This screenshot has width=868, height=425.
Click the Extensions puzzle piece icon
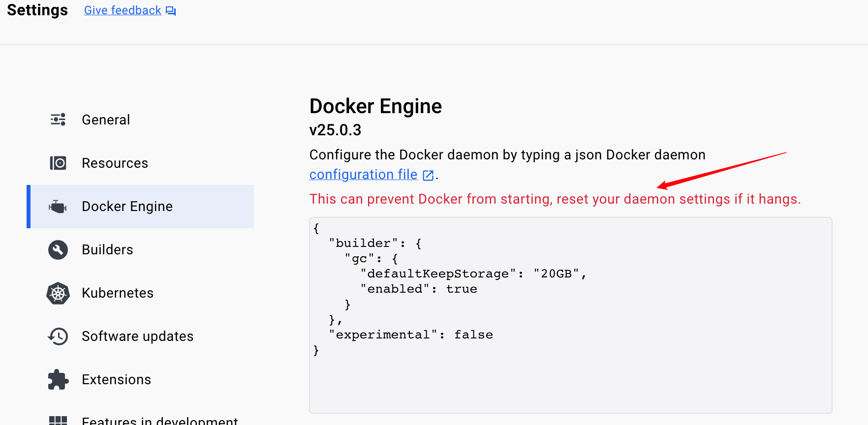(58, 380)
